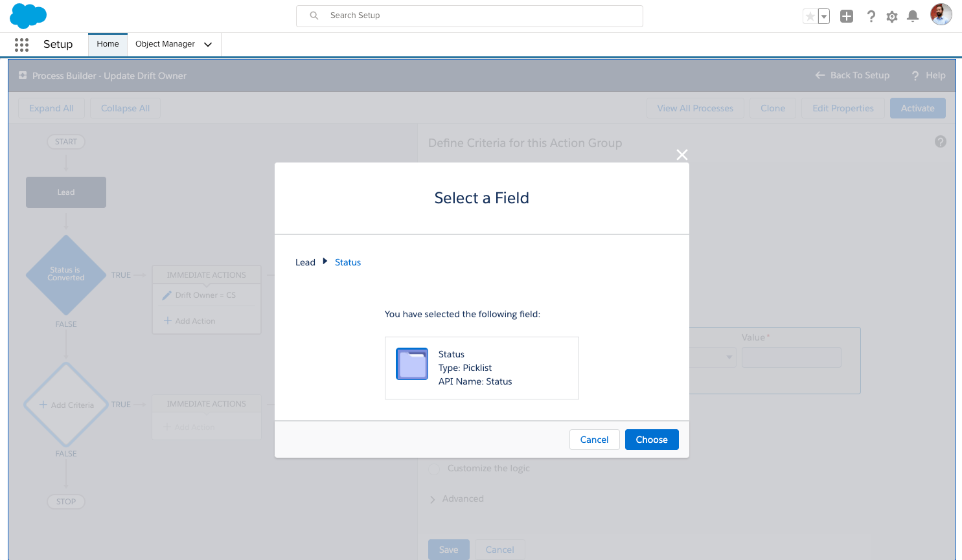
Task: Open Edit Properties
Action: coord(843,108)
